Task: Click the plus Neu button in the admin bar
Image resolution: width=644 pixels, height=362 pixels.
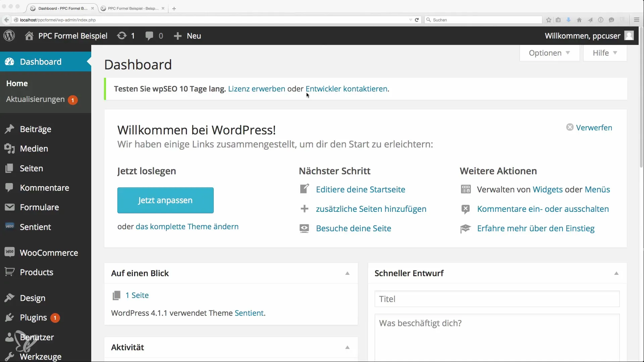Action: click(187, 36)
